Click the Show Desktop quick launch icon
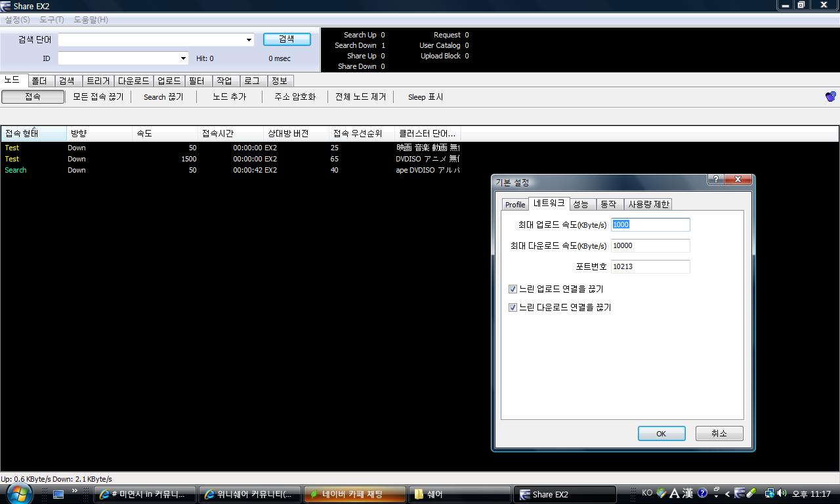 (x=58, y=494)
